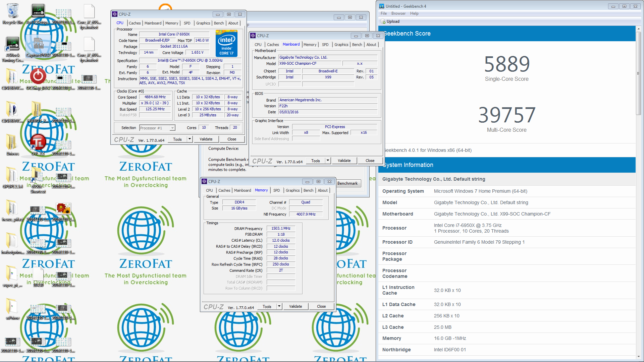Click Validate in CPU-Z Mainboard window
644x362 pixels.
click(344, 161)
